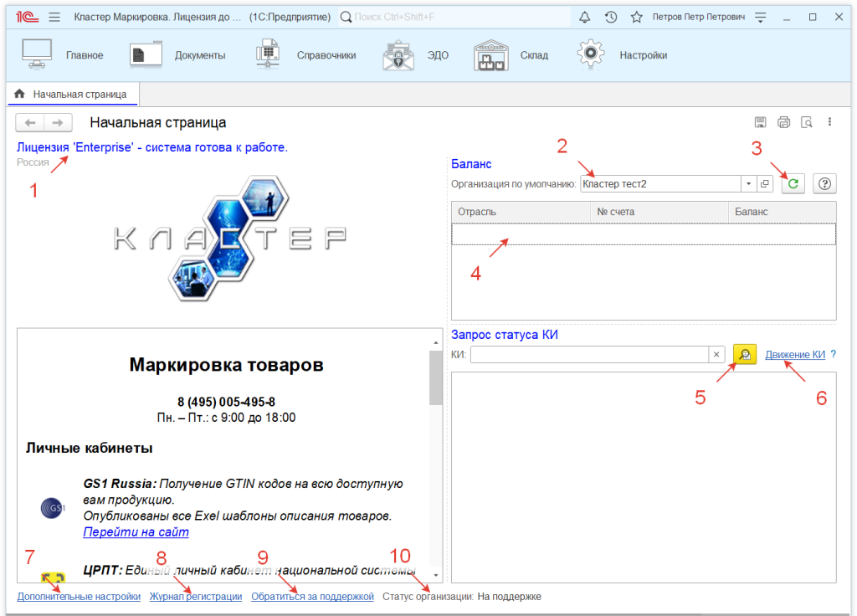Open the Главное section monitor icon
The height and width of the screenshot is (616, 857).
click(37, 54)
